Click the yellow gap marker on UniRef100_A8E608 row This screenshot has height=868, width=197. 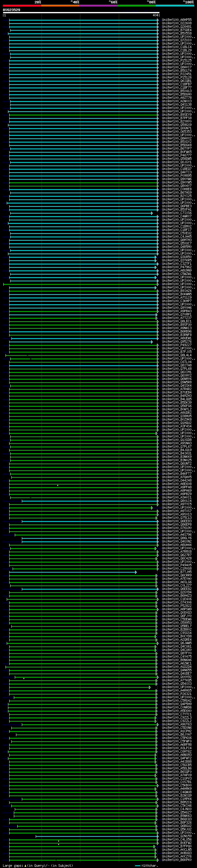[58, 485]
